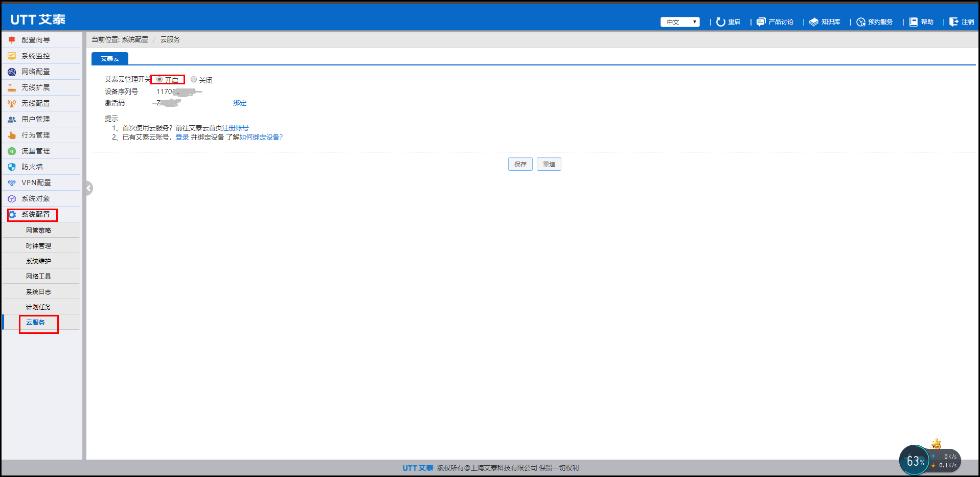980x477 pixels.
Task: Click 云服务 in the breadcrumb
Action: [x=170, y=39]
